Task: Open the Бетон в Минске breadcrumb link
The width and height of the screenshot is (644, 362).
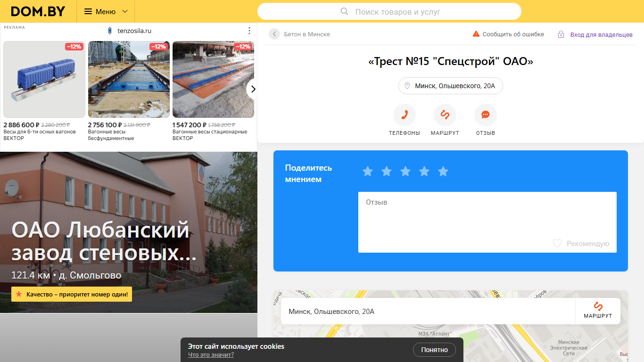Action: (307, 34)
